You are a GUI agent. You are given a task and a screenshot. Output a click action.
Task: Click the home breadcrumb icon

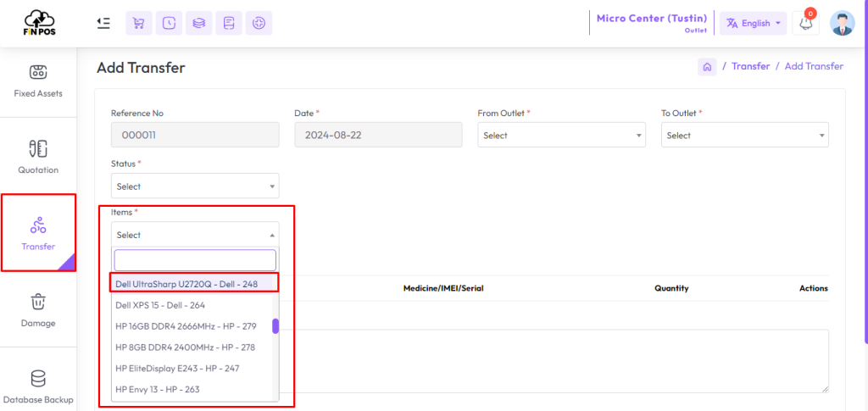pos(707,67)
